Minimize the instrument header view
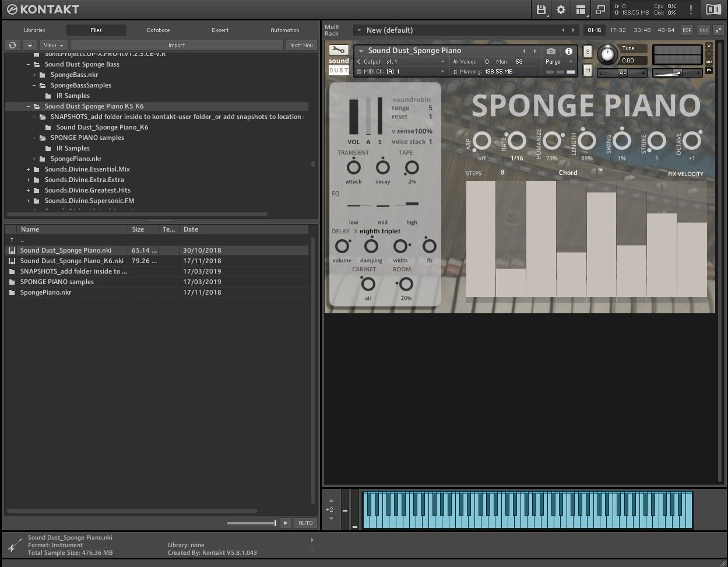 (x=709, y=54)
